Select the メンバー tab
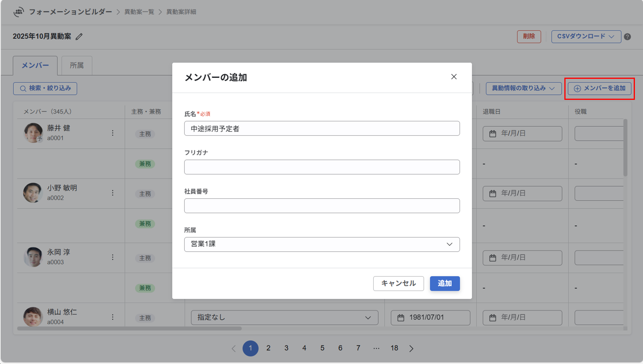Viewport: 643px width, 364px height. click(x=35, y=65)
